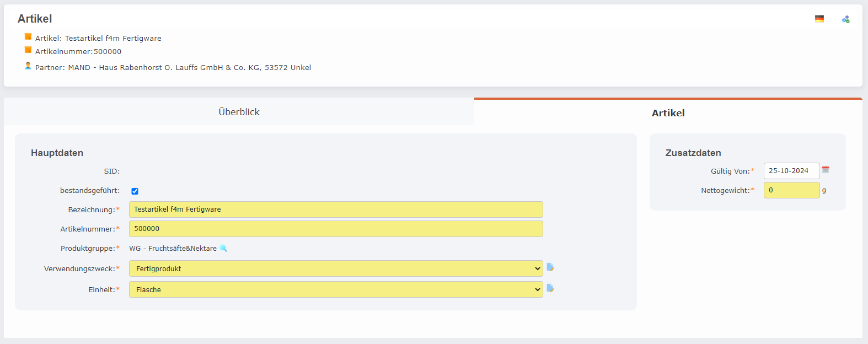Click the German flag language icon
This screenshot has height=344, width=868.
click(819, 18)
